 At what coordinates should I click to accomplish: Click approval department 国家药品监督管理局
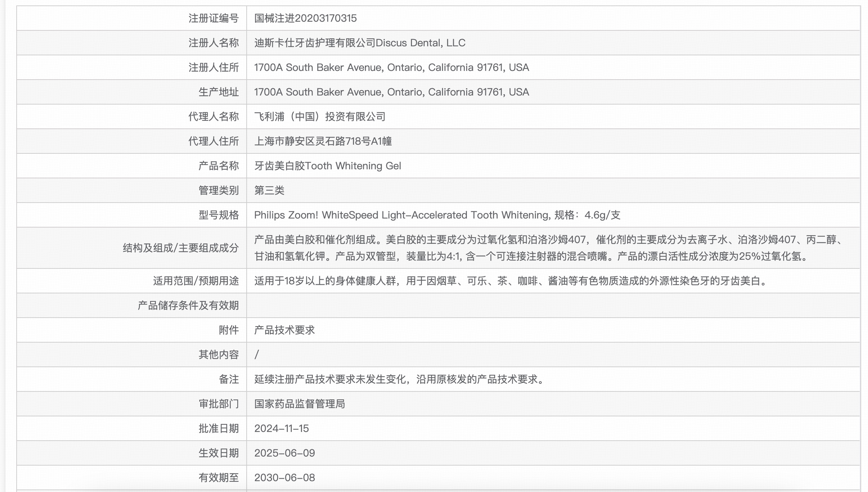click(299, 404)
